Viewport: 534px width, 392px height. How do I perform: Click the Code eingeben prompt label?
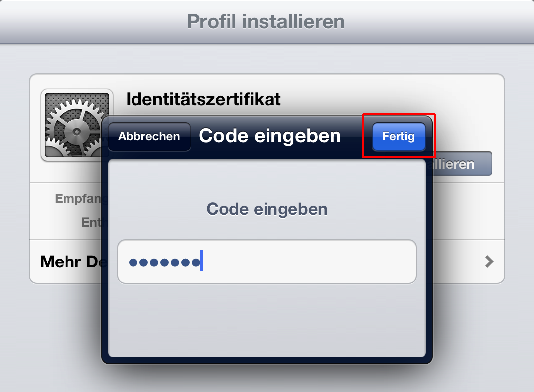pos(267,209)
